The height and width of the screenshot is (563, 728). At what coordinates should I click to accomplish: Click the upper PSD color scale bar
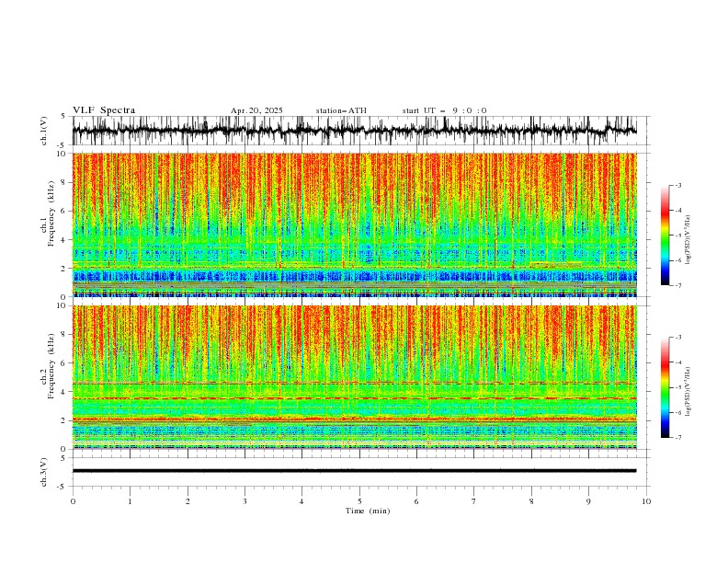click(665, 236)
